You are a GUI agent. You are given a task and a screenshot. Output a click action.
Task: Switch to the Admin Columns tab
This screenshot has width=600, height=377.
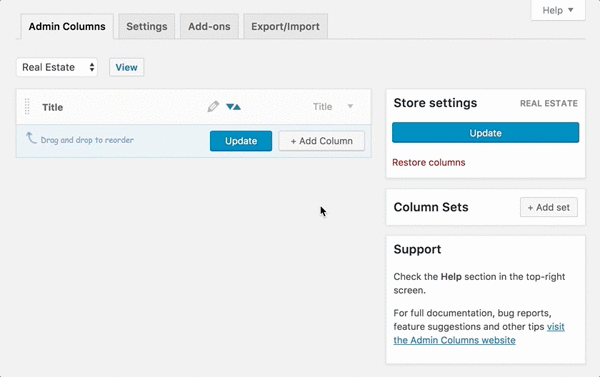pyautogui.click(x=67, y=26)
